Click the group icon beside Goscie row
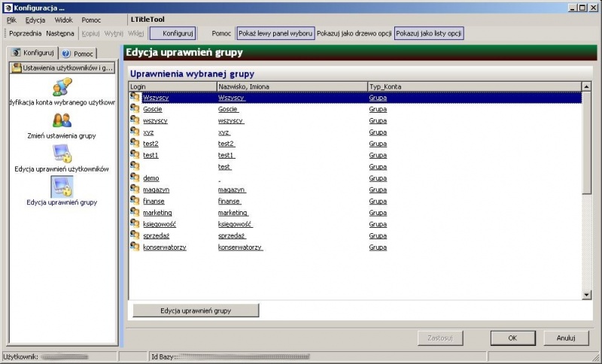 tap(135, 108)
